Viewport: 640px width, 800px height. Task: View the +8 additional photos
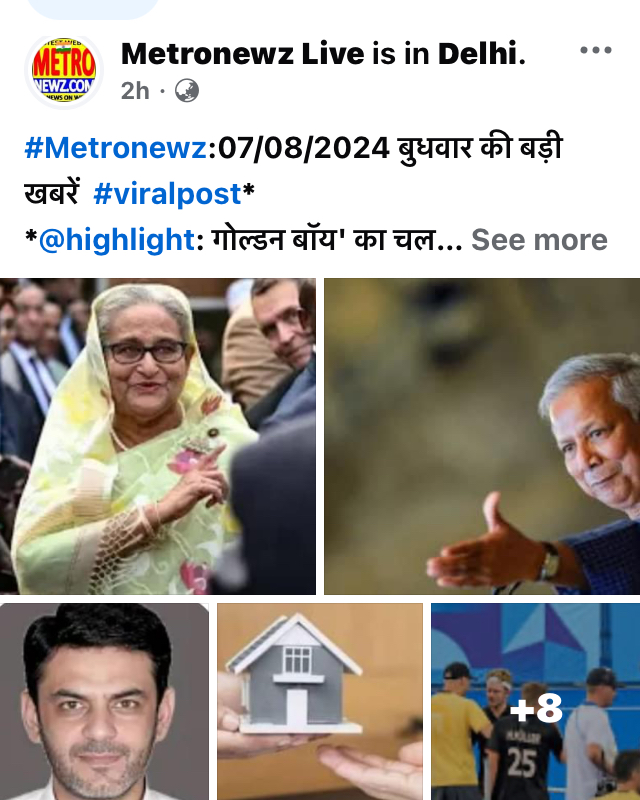tap(535, 702)
